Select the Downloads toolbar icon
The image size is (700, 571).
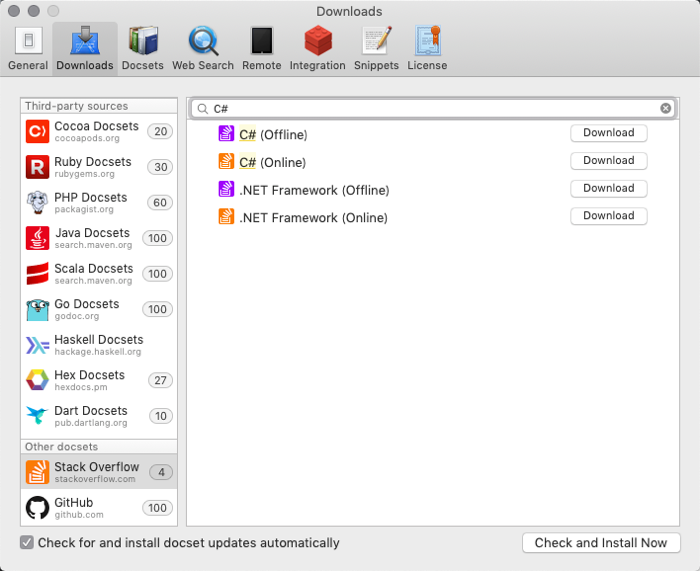pos(85,41)
